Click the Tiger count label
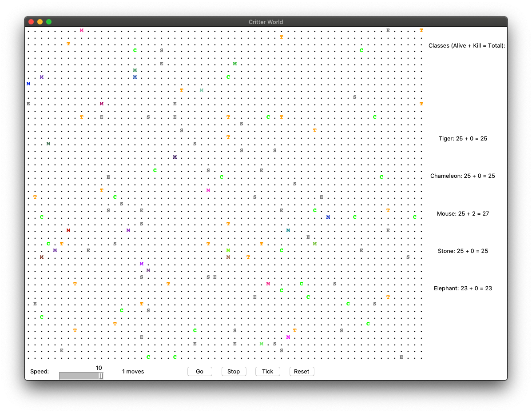532x413 pixels. pyautogui.click(x=463, y=139)
